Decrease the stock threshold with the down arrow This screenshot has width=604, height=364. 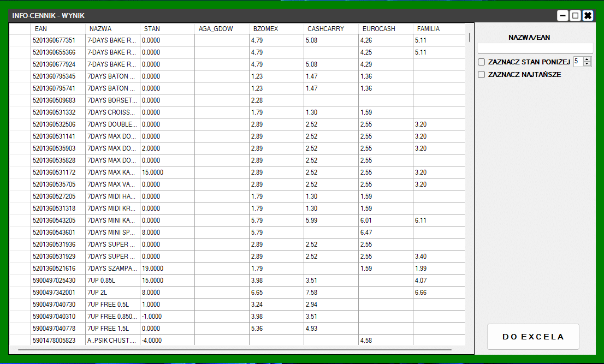pyautogui.click(x=587, y=64)
